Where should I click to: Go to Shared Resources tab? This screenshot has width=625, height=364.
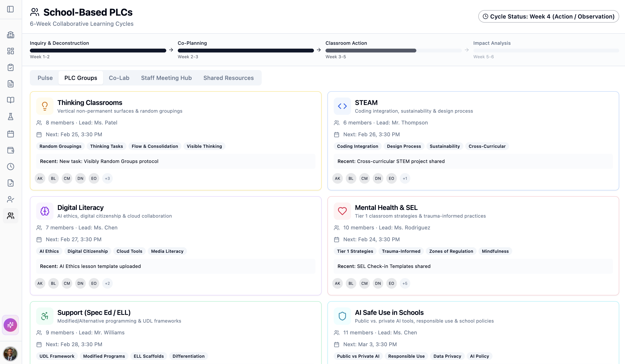228,78
